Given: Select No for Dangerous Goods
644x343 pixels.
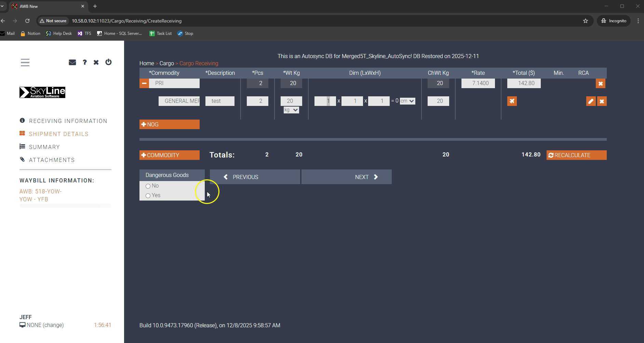Looking at the screenshot, I should coord(148,186).
